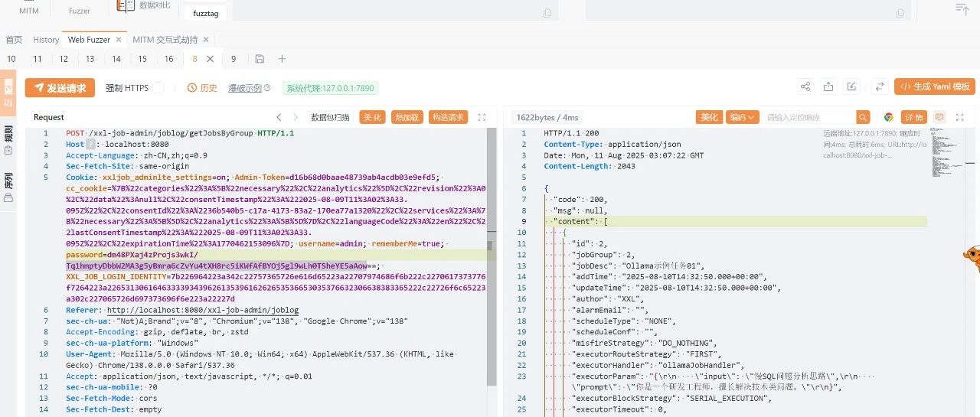The image size is (980, 417).
Task: Close the Web Fuzzer tab
Action: pos(118,39)
